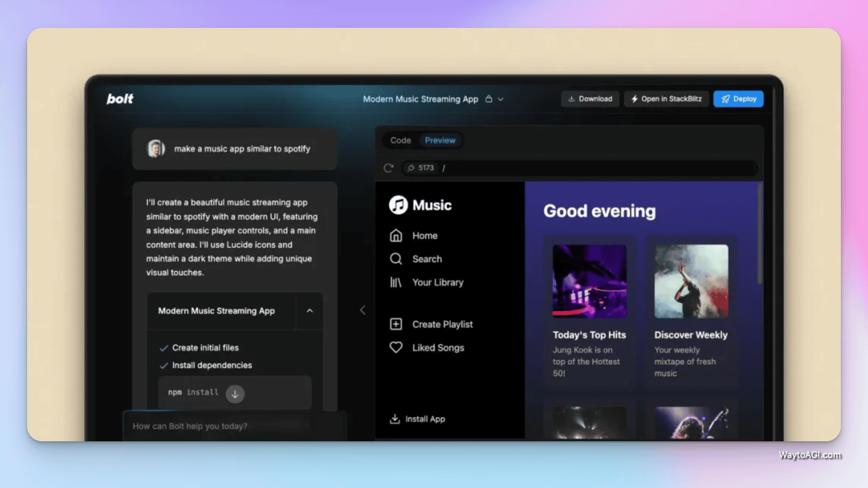Screen dimensions: 868x488
Task: Click the lock icon beside project title
Action: pos(489,99)
